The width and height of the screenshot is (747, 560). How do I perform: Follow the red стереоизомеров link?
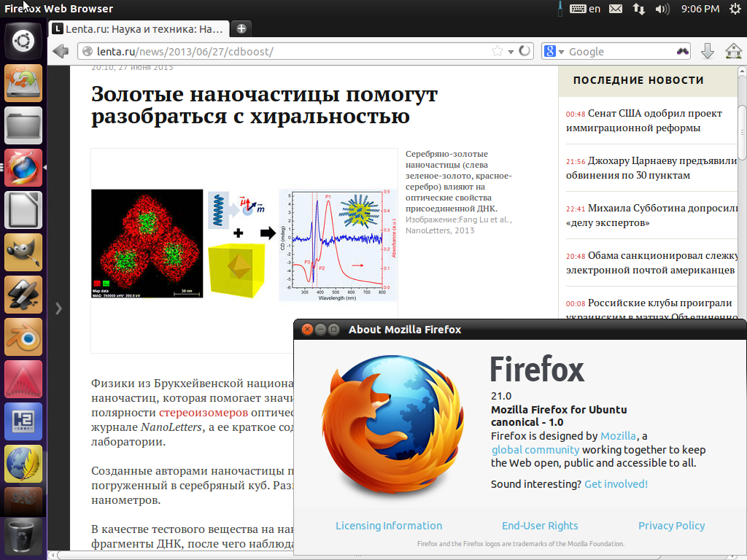tap(204, 413)
